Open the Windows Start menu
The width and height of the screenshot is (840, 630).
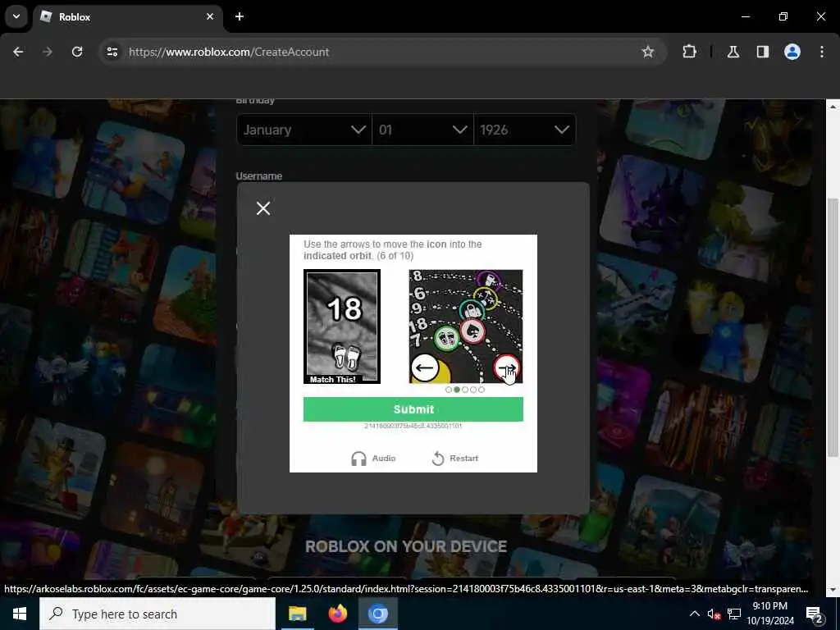pos(20,614)
